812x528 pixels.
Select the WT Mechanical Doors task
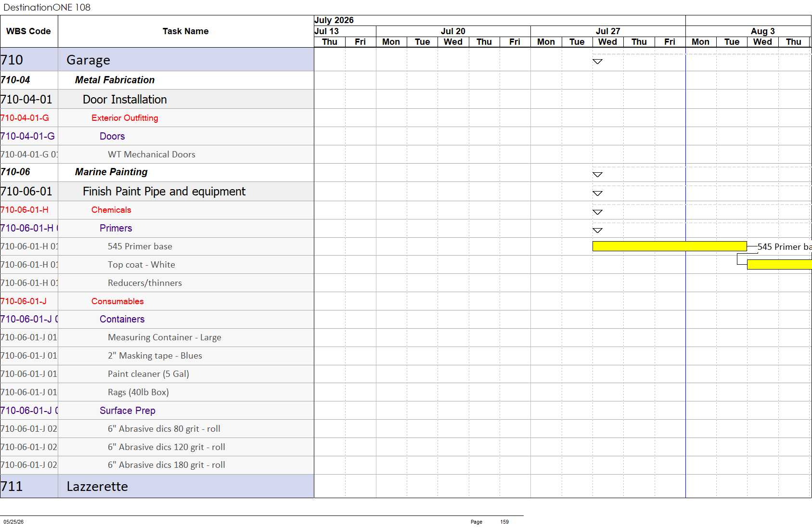152,155
